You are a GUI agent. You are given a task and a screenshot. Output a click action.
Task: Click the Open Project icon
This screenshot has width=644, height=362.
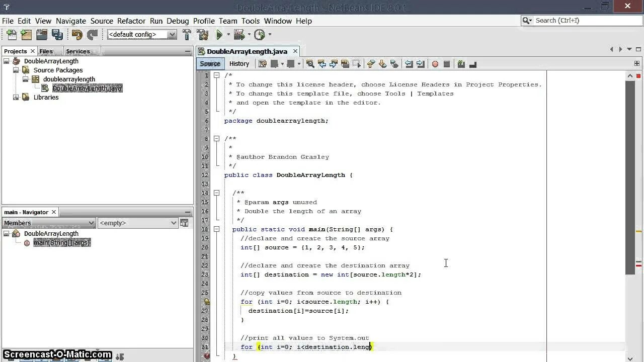pyautogui.click(x=42, y=35)
